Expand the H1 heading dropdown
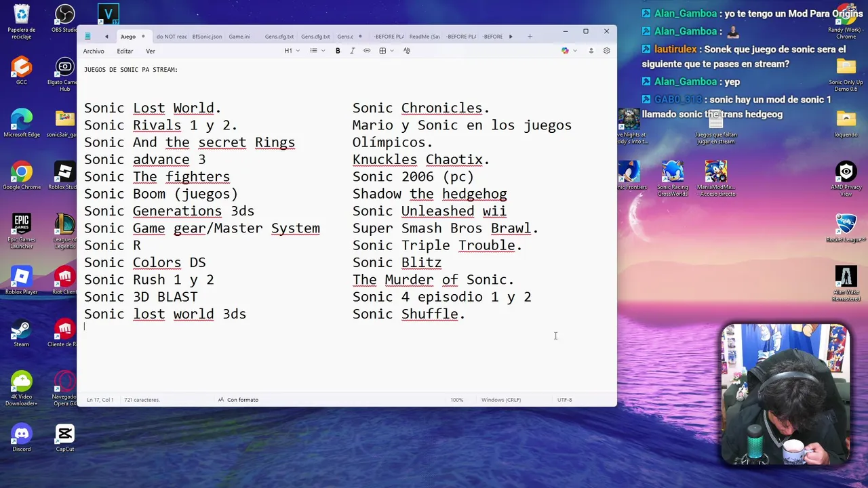 (292, 51)
